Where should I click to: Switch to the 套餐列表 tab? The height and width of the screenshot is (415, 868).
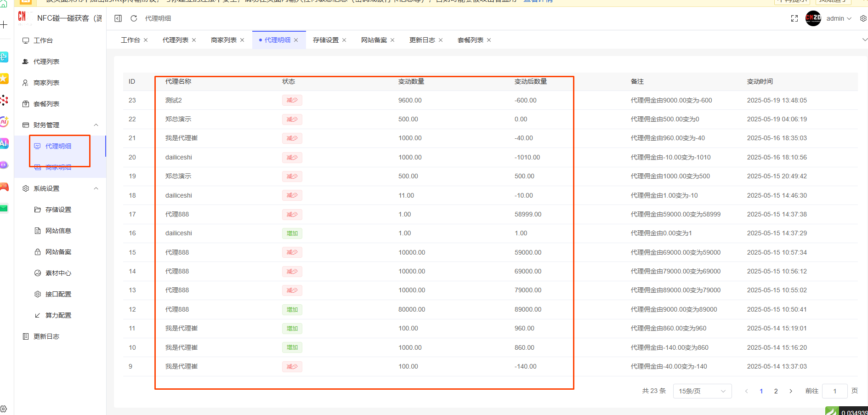coord(470,40)
